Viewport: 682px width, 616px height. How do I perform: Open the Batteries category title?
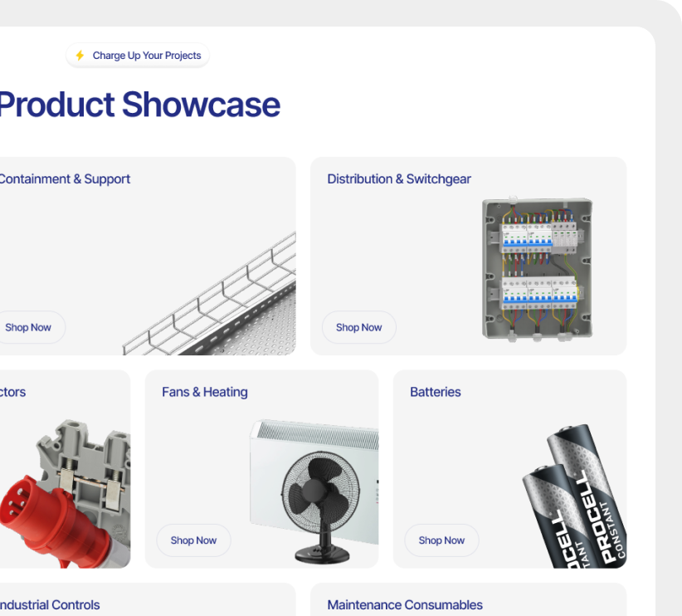436,392
